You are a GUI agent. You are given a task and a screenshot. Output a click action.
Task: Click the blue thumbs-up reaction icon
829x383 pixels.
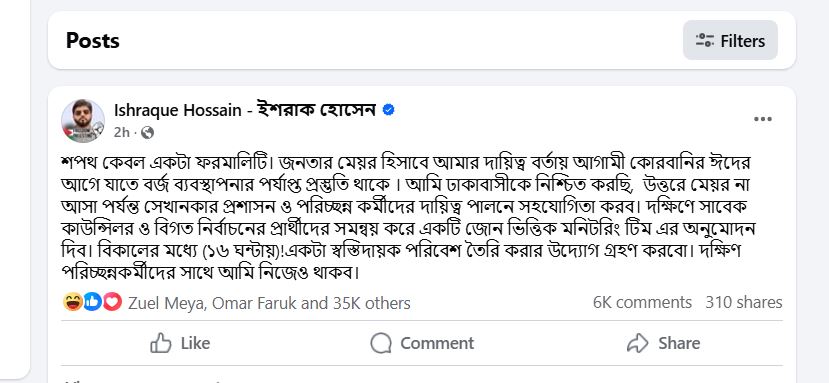[x=92, y=302]
